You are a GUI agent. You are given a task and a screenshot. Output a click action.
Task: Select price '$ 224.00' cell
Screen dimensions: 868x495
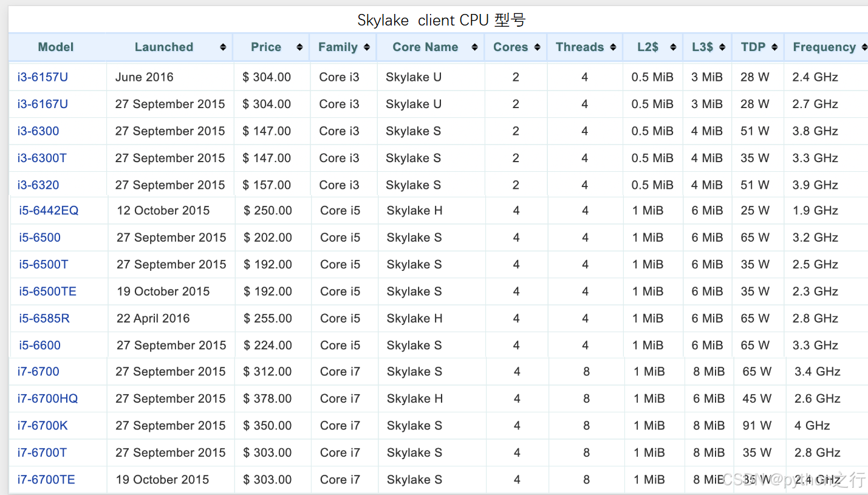click(x=268, y=346)
